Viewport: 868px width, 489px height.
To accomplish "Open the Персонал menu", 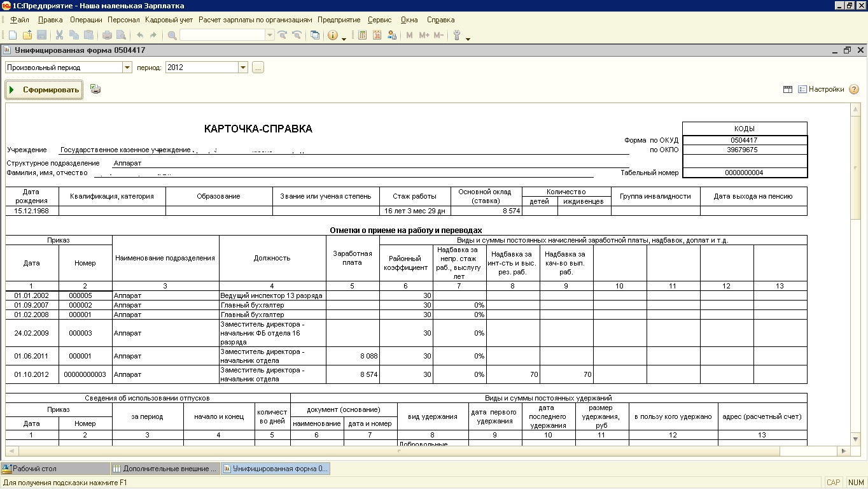I will coord(123,20).
